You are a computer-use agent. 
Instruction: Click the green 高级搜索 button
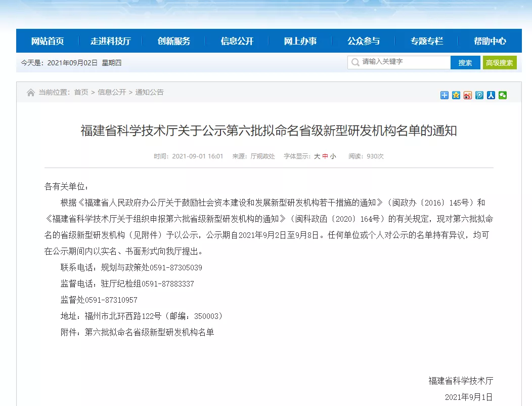(x=500, y=62)
